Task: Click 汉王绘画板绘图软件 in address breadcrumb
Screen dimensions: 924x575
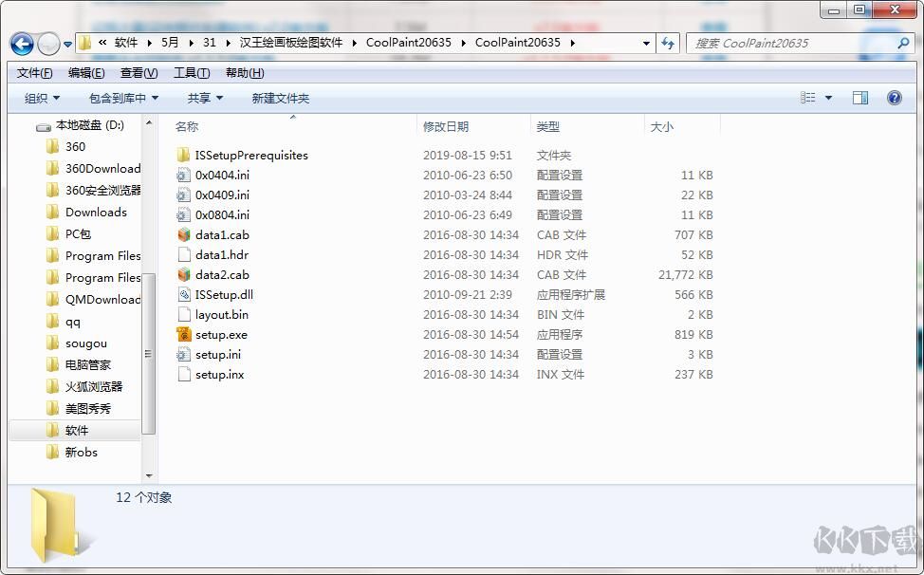Action: [x=291, y=43]
